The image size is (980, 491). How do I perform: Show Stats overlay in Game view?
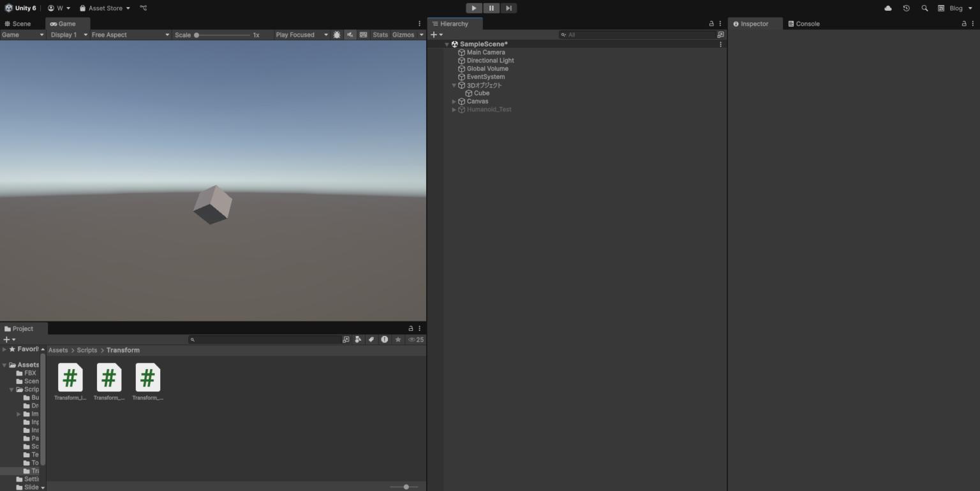[380, 34]
